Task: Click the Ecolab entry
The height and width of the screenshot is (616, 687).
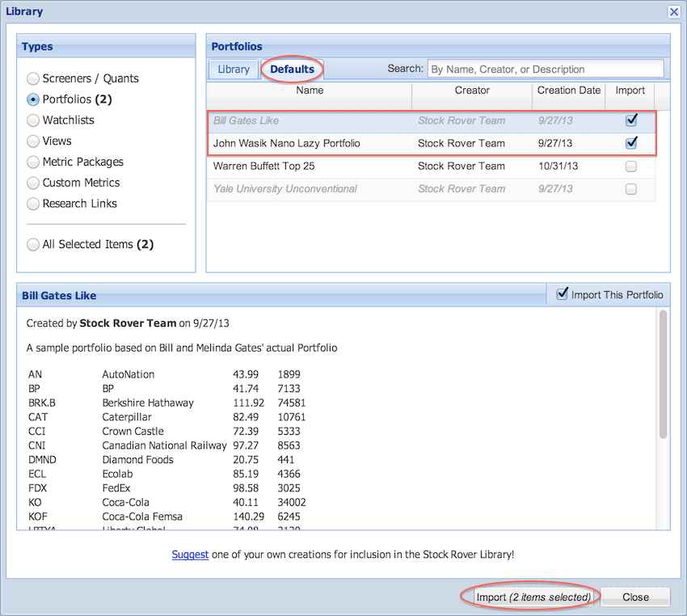Action: 117,474
